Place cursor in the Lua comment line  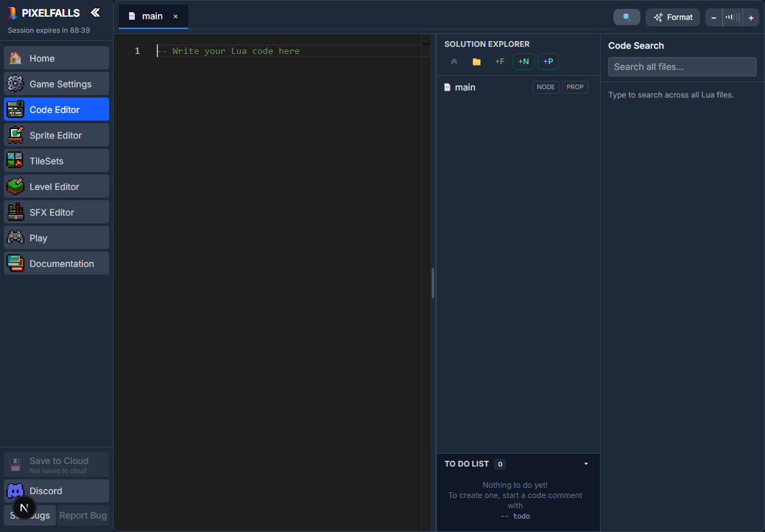(228, 51)
